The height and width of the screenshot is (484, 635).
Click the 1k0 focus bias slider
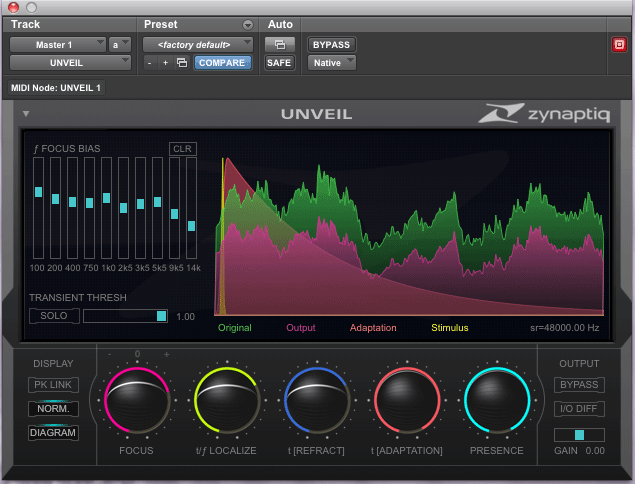107,208
